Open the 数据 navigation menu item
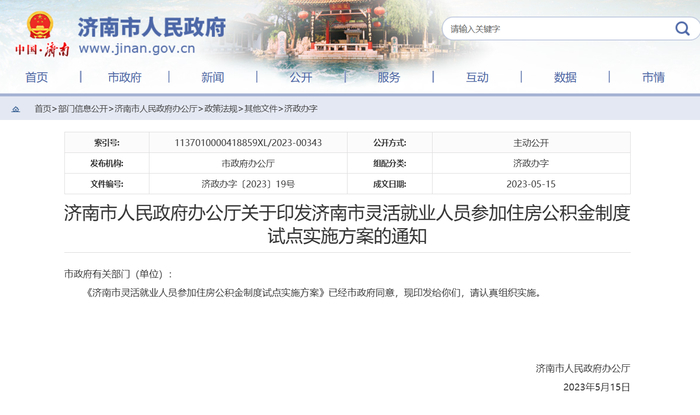The width and height of the screenshot is (700, 415). 565,77
